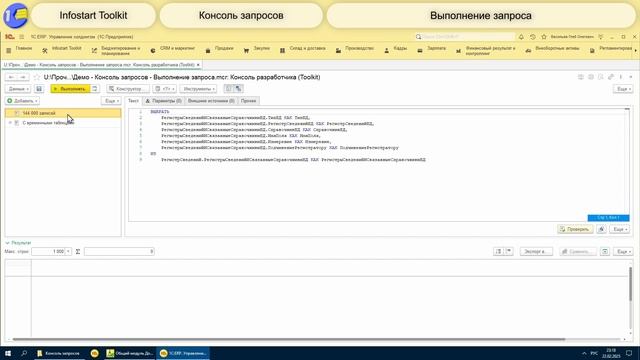Open the Кадры section

(396, 49)
